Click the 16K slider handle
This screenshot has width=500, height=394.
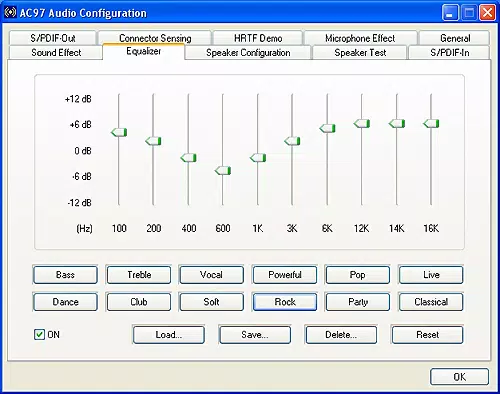[x=431, y=124]
